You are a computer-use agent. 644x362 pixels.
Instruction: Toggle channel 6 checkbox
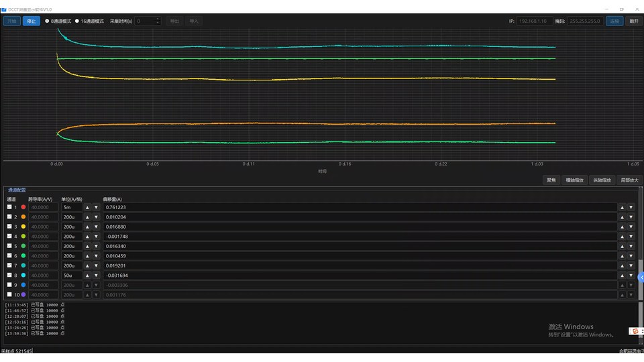click(9, 255)
